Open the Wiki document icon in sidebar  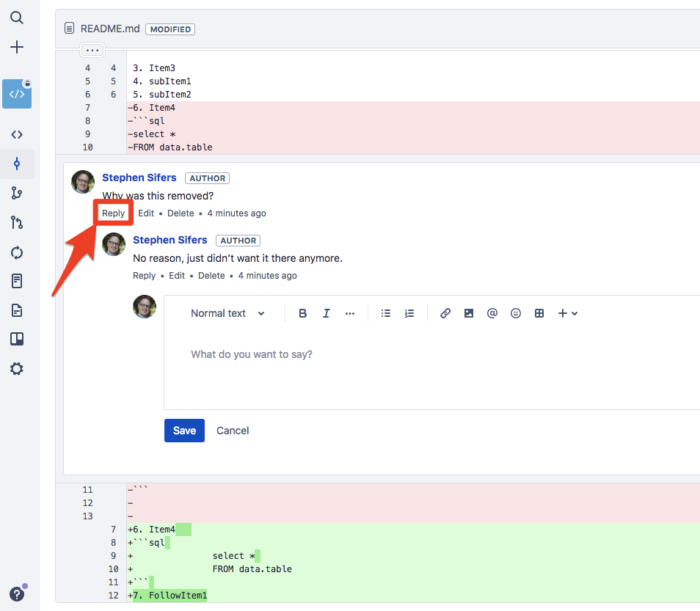(17, 310)
